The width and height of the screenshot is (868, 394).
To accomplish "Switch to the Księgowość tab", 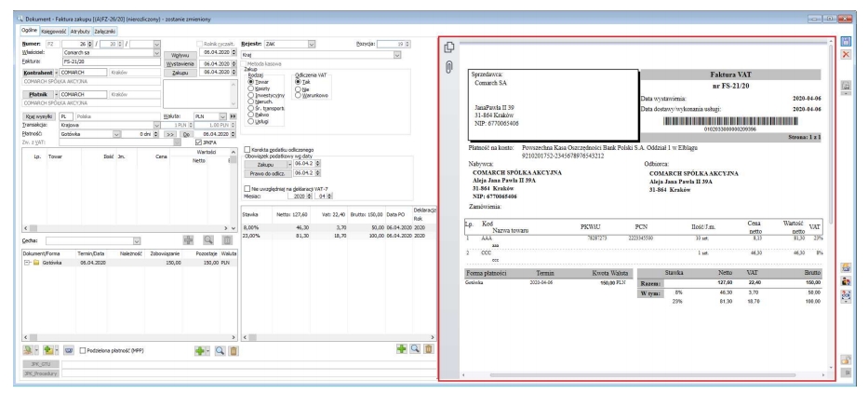I will (x=54, y=32).
